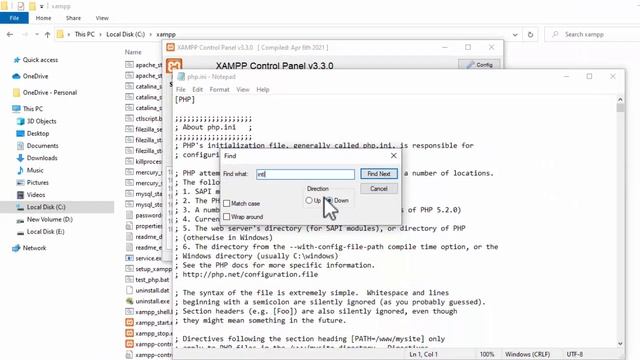The height and width of the screenshot is (360, 640).
Task: Open Explorer Home ribbon tab
Action: pos(44,18)
